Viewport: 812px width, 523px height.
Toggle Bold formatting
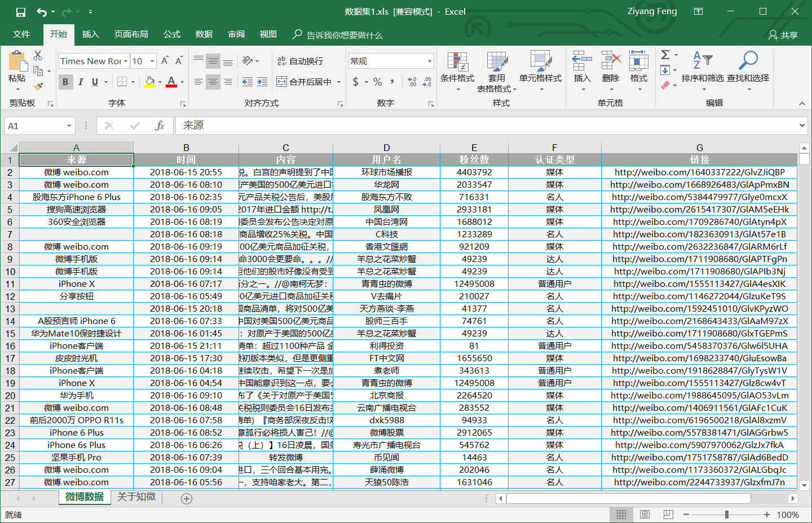tap(65, 82)
